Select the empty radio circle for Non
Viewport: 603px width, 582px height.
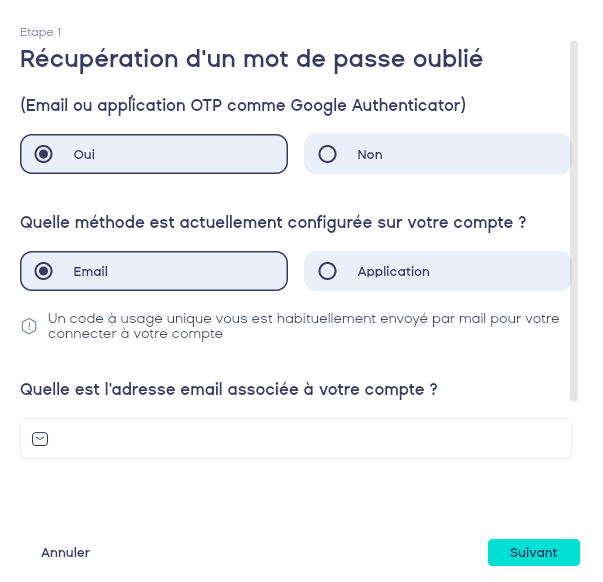pyautogui.click(x=327, y=154)
